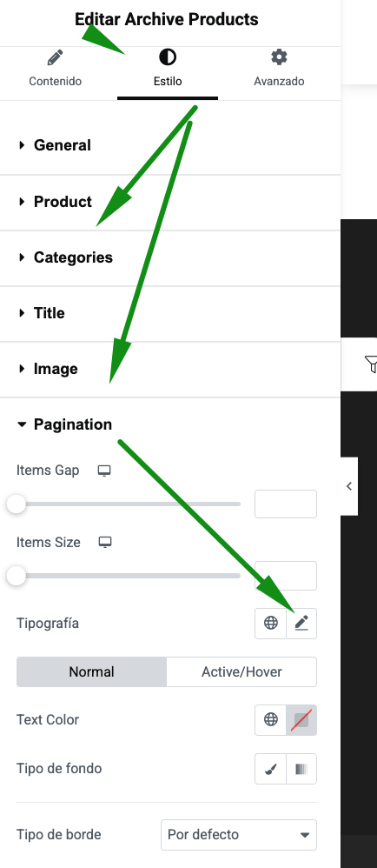Click the filter icon at right edge

pyautogui.click(x=371, y=364)
